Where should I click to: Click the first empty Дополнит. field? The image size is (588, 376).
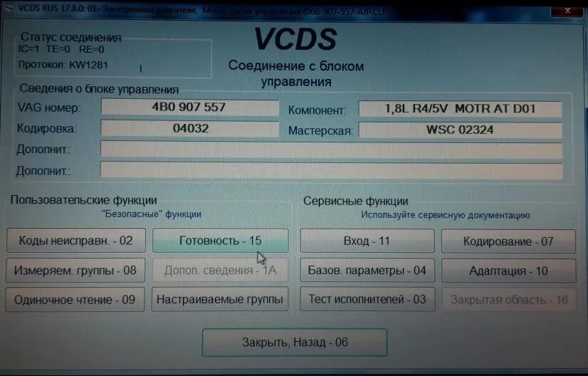[331, 150]
